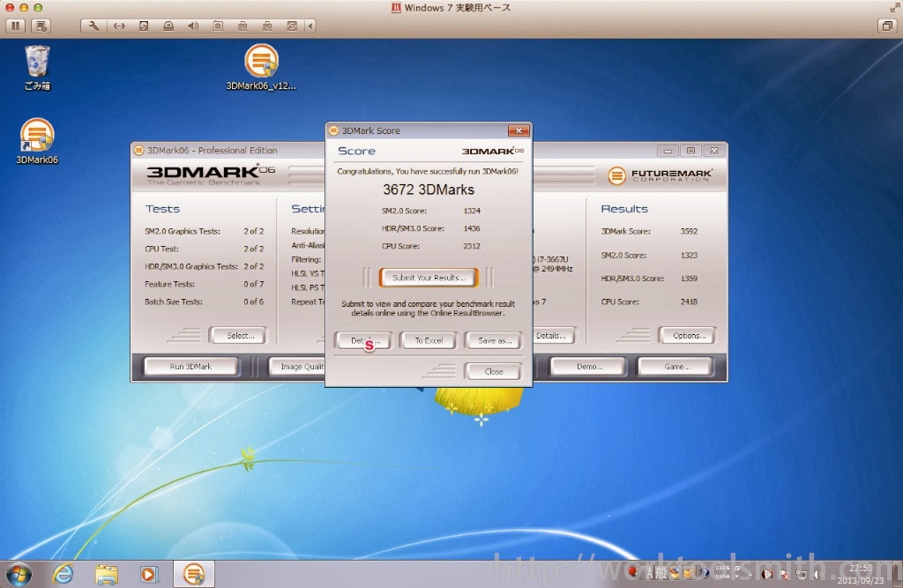Click the 'Batch Size Tests:' row in Tests
903x588 pixels.
pyautogui.click(x=205, y=301)
